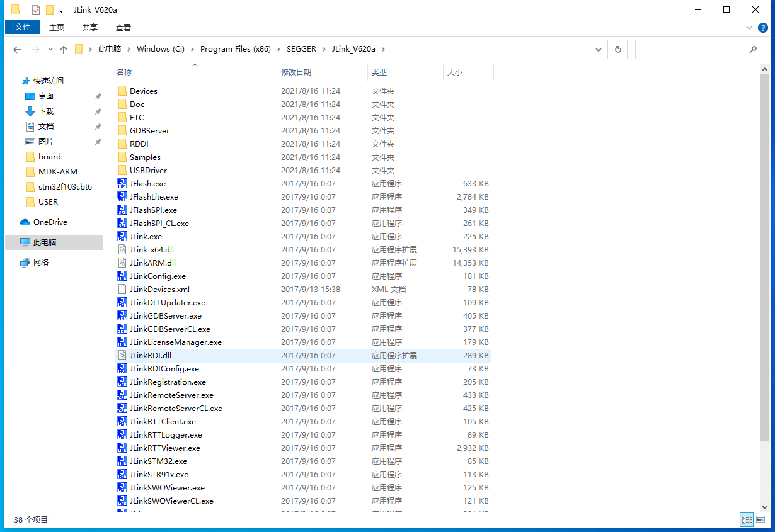Click the JLinkRDIConfig.exe file icon
The width and height of the screenshot is (775, 532).
[122, 369]
